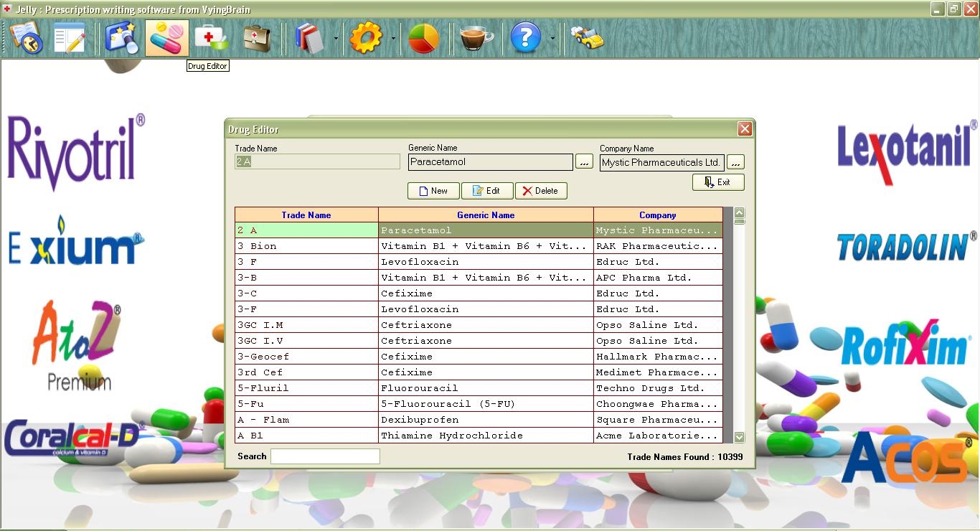This screenshot has height=531, width=980.
Task: Select the 'A B1' row
Action: pyautogui.click(x=479, y=436)
